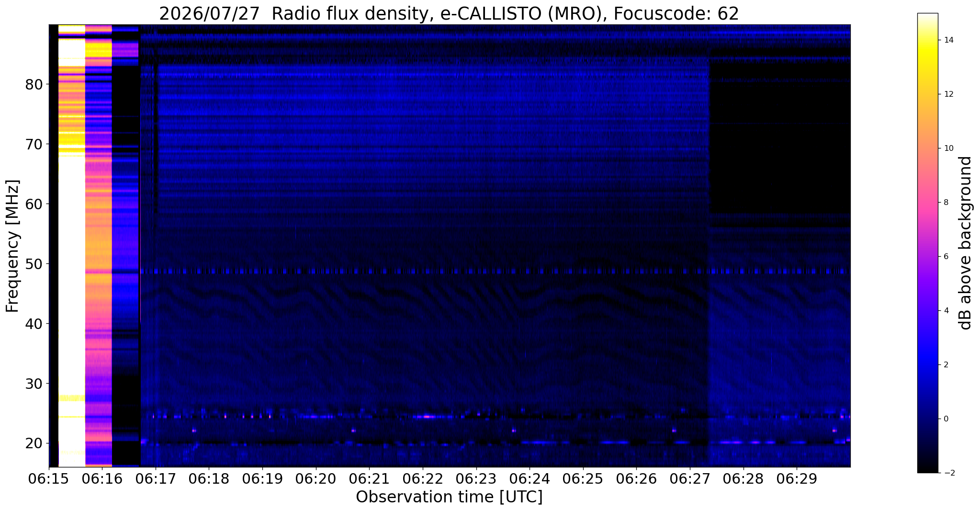
Task: Click the 50 MHz frequency tick label
Action: pos(34,264)
